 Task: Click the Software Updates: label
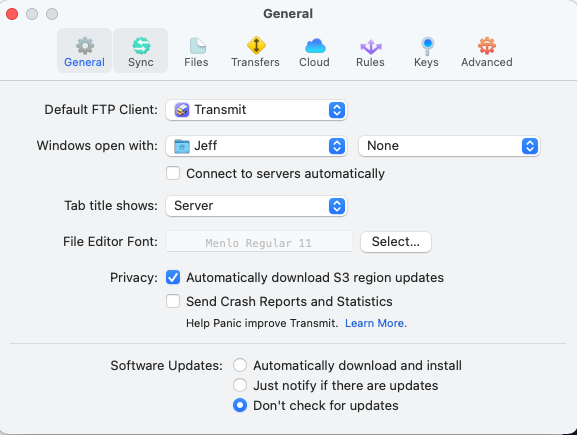click(x=166, y=365)
